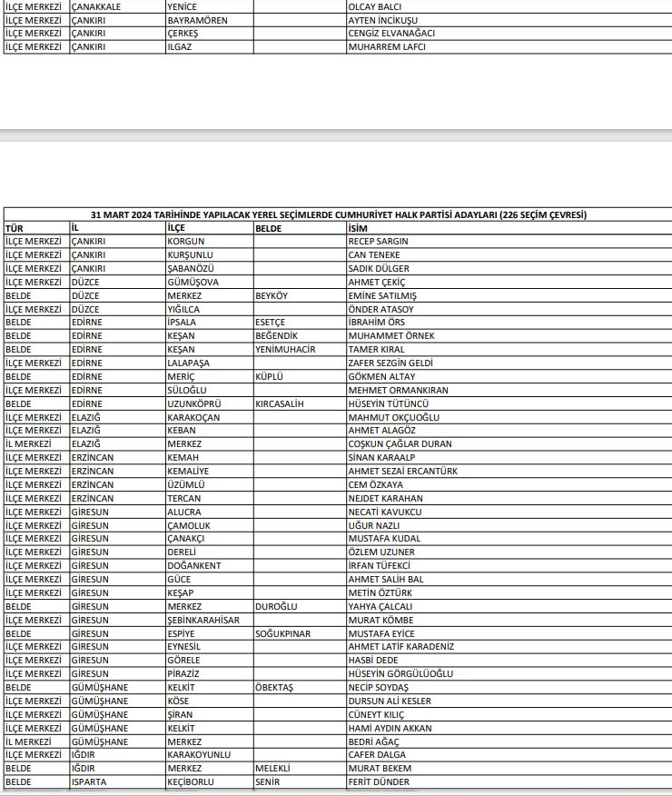Click the district cell ÜZÜMLÜ
Screen dimensions: 672x796
(185, 485)
